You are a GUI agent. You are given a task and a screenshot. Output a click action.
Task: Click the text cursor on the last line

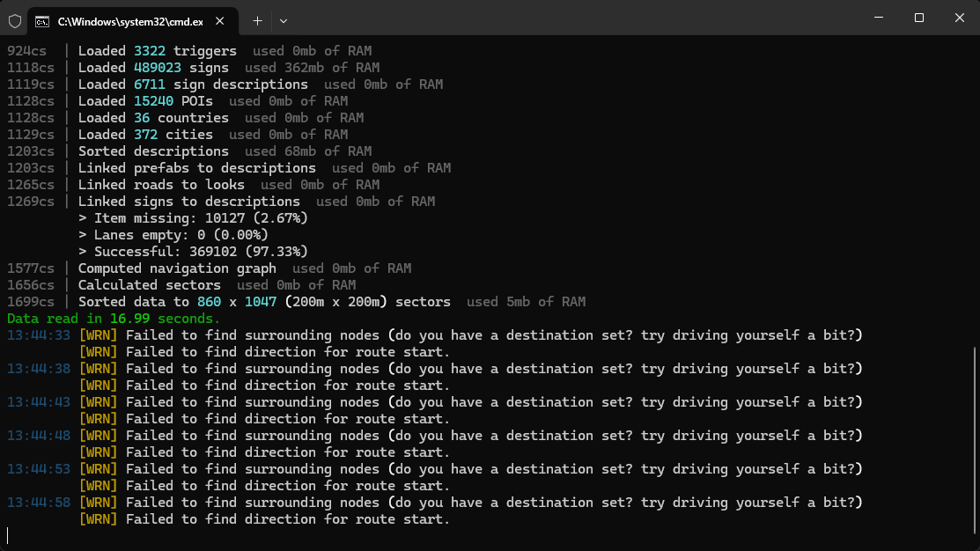point(8,535)
